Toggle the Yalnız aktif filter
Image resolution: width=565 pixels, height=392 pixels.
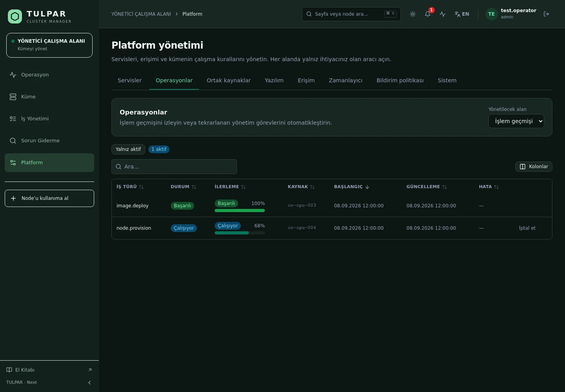pos(128,149)
